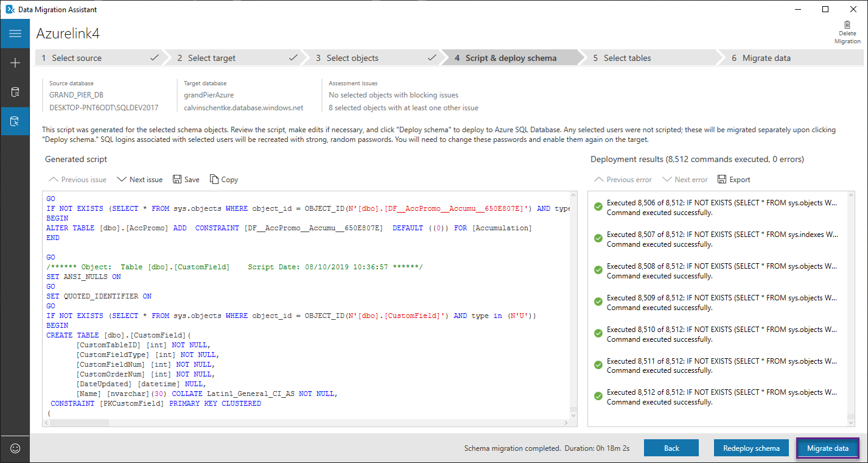Click the Schema migration completed status text

[512, 448]
